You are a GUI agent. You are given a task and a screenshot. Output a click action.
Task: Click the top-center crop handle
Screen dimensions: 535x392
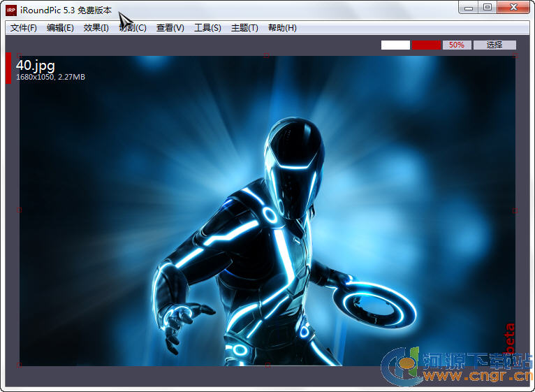tap(266, 56)
